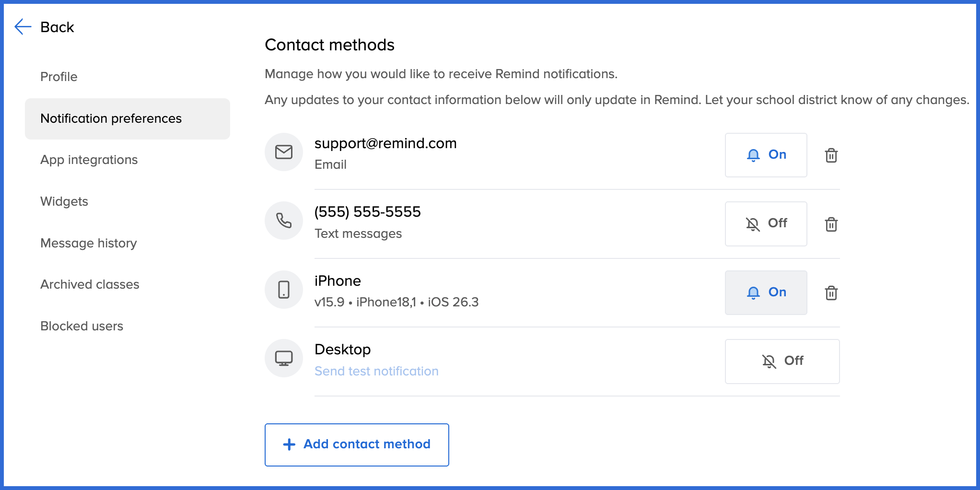Delete the (555) 555-5555 phone number
This screenshot has height=490, width=980.
[831, 224]
